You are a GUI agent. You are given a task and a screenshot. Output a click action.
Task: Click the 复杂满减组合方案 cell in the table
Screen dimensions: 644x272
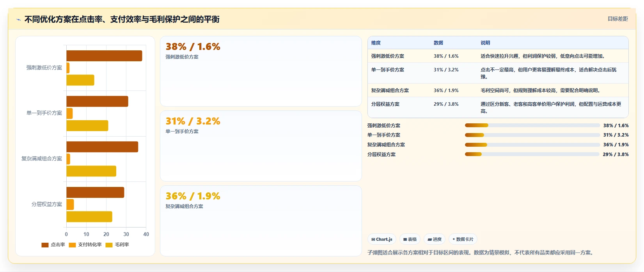pos(390,91)
